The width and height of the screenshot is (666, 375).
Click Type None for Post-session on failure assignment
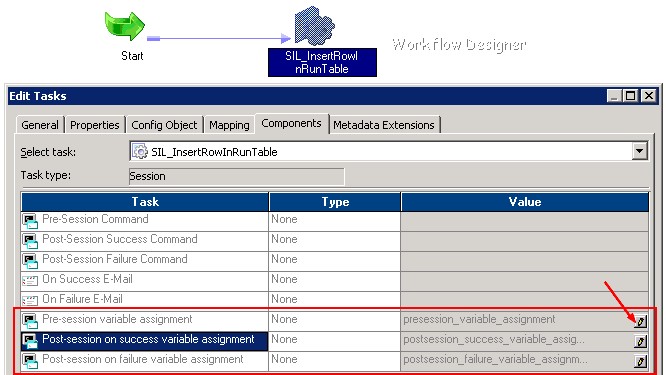(x=284, y=359)
